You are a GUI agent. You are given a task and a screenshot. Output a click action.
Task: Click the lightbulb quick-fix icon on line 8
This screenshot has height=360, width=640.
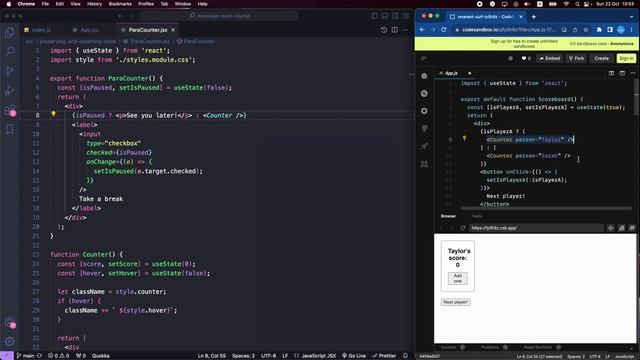pyautogui.click(x=53, y=115)
